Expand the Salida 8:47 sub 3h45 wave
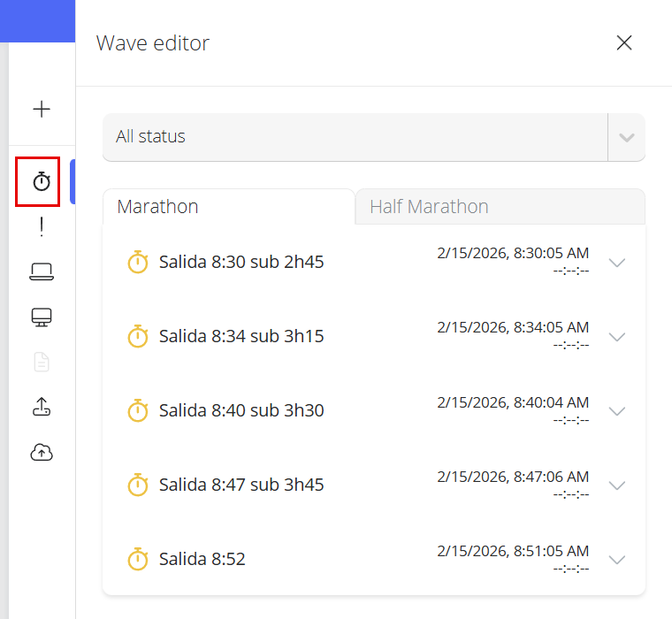This screenshot has height=619, width=672. pyautogui.click(x=617, y=485)
